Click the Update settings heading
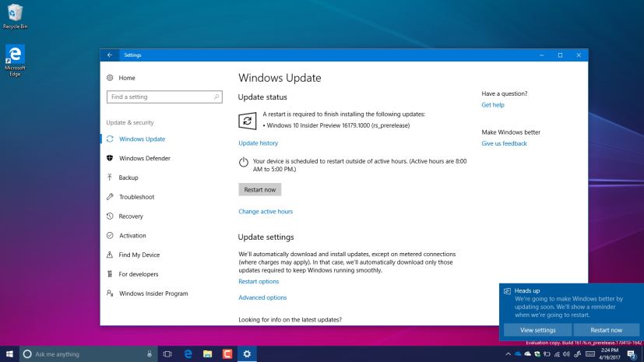Screen dimensions: 644x362 click(266, 237)
